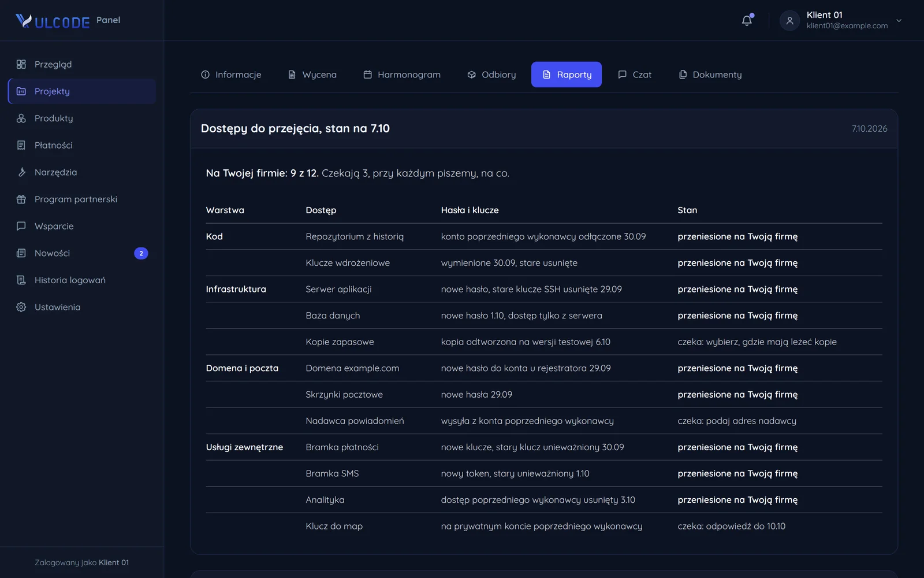The image size is (924, 578).
Task: Click the Dokumenty files icon
Action: [x=683, y=75]
